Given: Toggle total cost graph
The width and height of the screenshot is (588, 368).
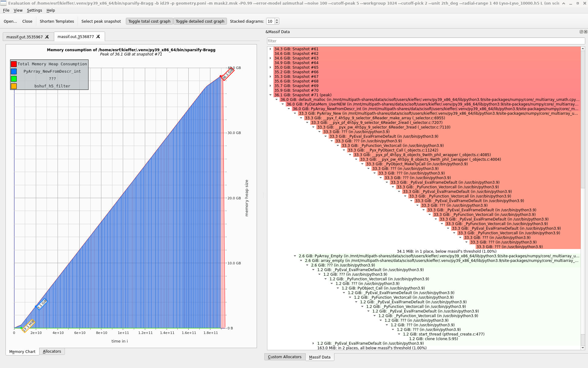Looking at the screenshot, I should click(149, 21).
